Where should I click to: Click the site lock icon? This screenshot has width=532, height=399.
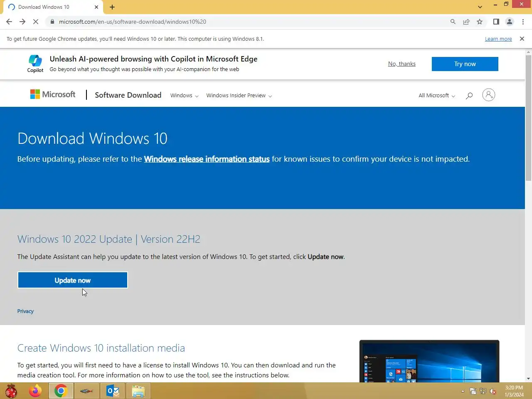[52, 22]
